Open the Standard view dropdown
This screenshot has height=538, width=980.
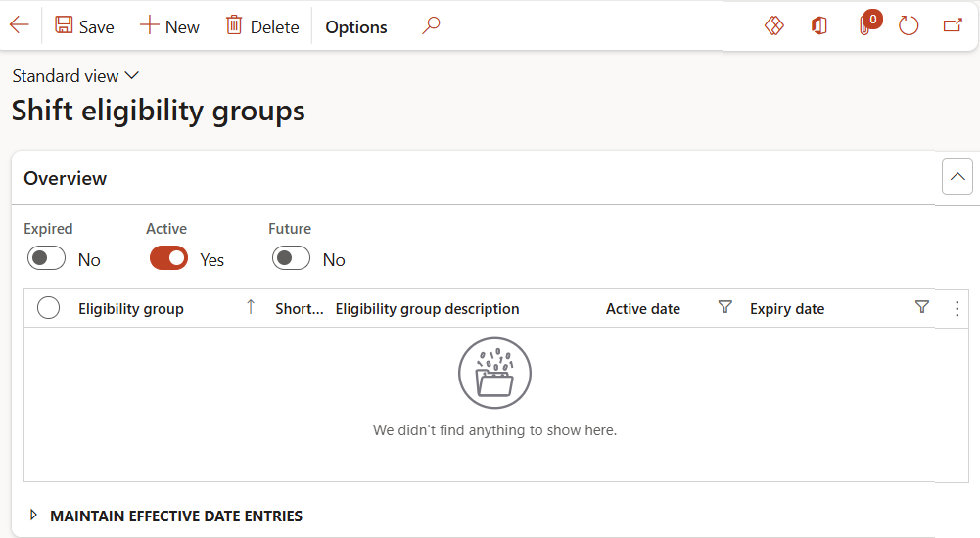tap(75, 76)
